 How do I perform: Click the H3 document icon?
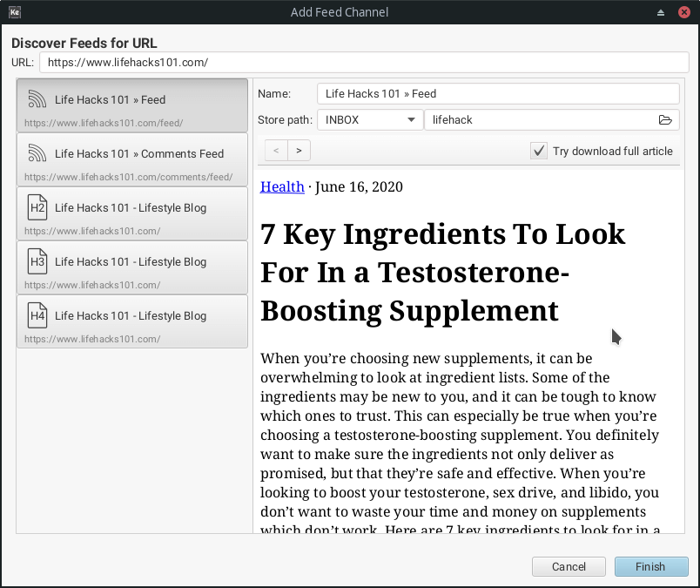[37, 261]
